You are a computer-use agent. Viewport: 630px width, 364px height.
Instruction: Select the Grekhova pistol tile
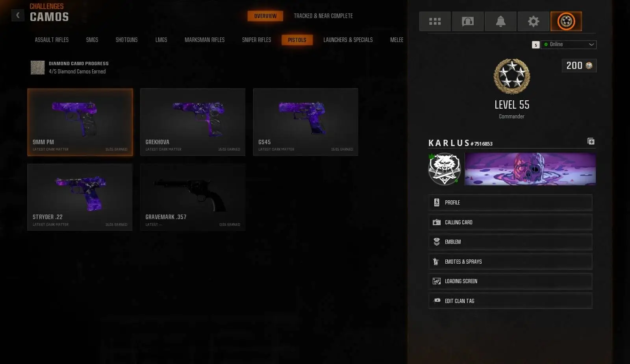193,122
